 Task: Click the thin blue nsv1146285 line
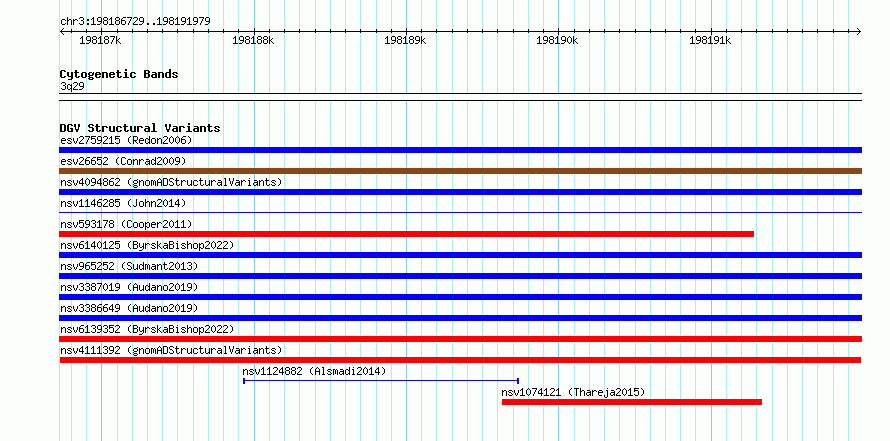(x=460, y=213)
